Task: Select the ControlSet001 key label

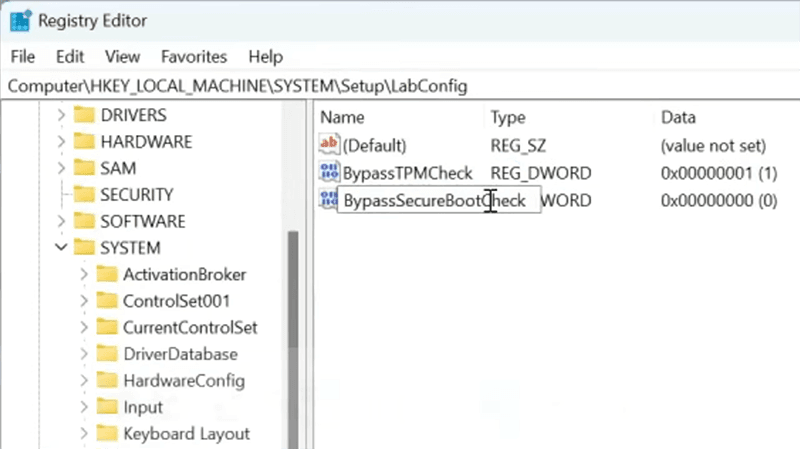Action: pyautogui.click(x=177, y=301)
